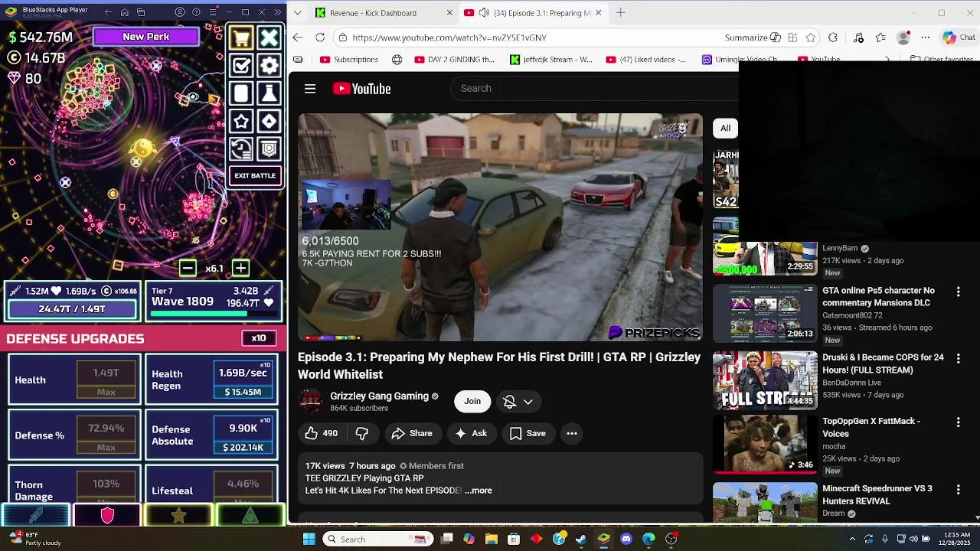Save the video to playlist
The width and height of the screenshot is (980, 551).
tap(528, 433)
